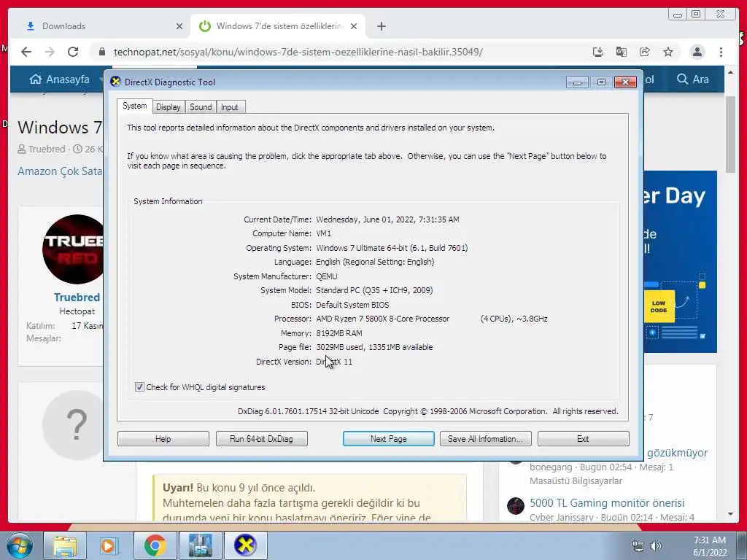Click Truebred profile name link
The image size is (747, 560).
[77, 297]
